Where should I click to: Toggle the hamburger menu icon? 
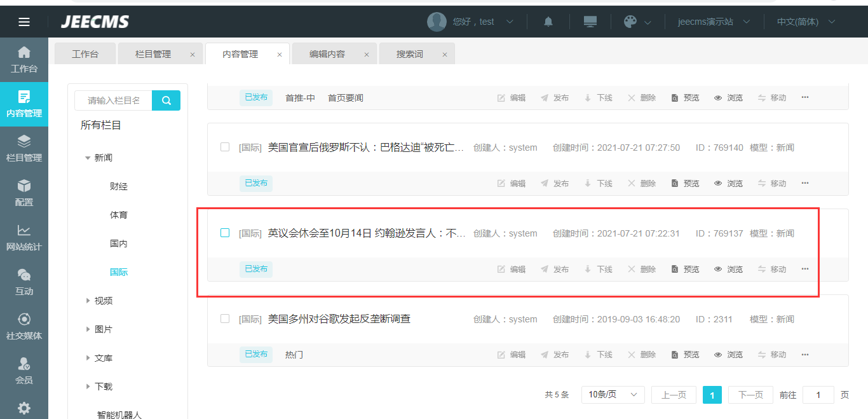(x=24, y=22)
